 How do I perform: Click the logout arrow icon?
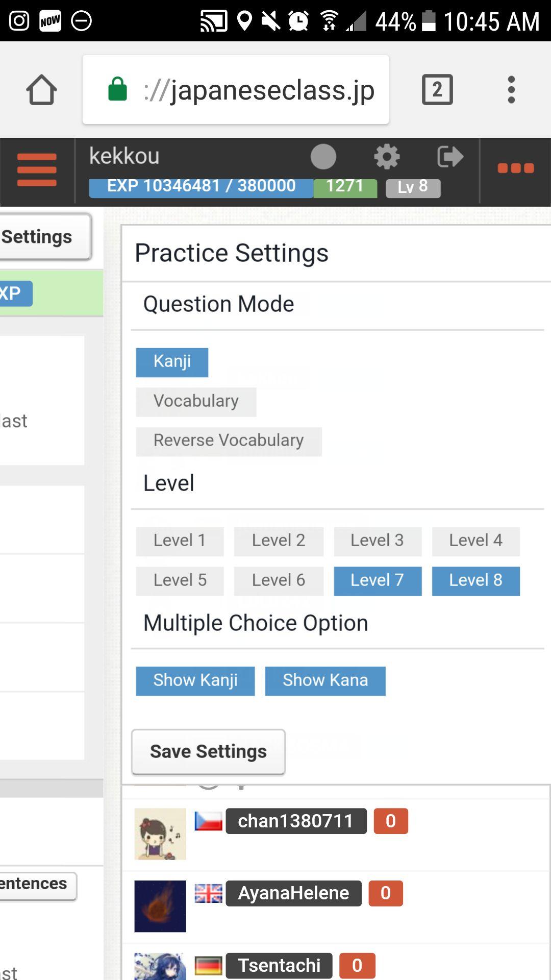point(450,157)
